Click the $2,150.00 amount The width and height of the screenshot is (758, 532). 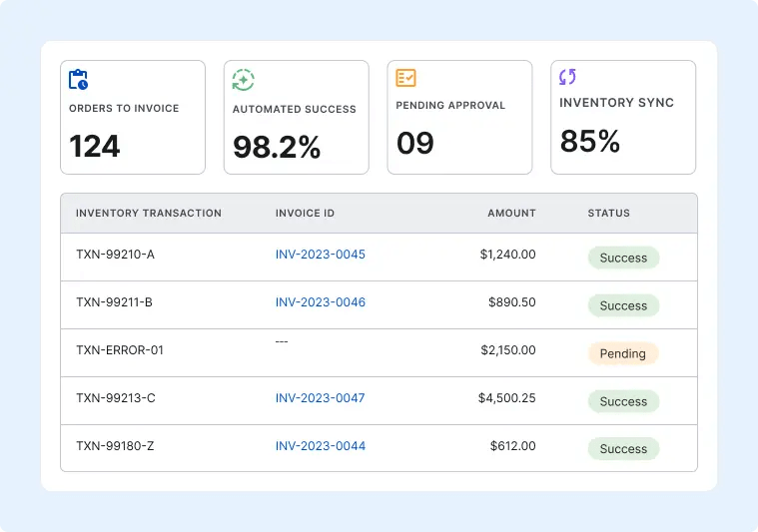[x=508, y=349]
